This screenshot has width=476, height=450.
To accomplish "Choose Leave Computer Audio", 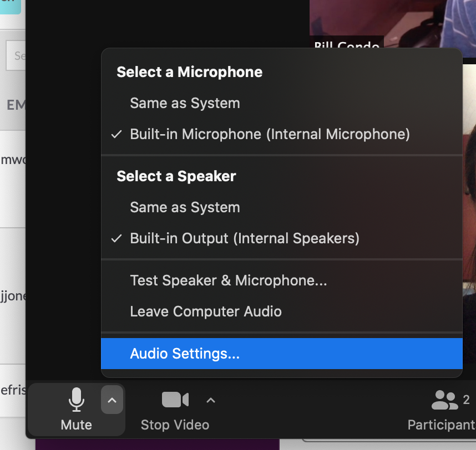I will (x=282, y=311).
